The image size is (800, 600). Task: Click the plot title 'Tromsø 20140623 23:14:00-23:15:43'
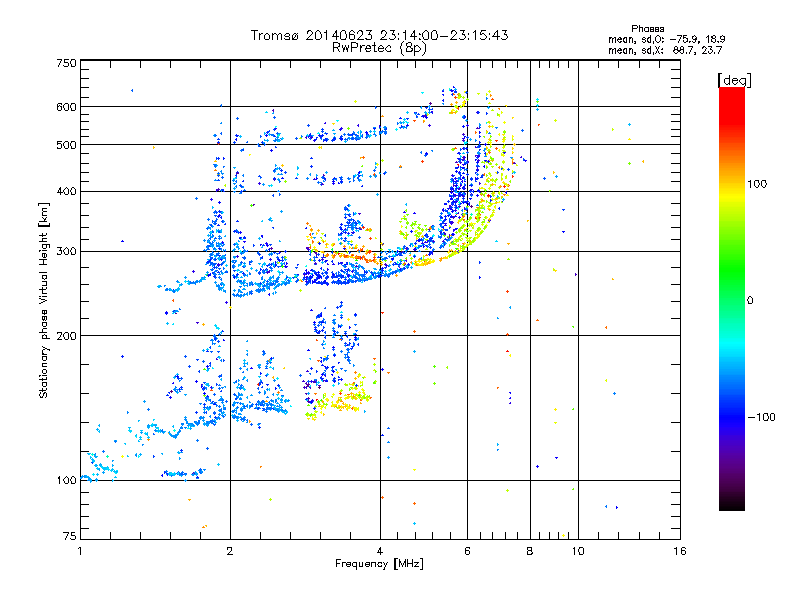coord(379,35)
